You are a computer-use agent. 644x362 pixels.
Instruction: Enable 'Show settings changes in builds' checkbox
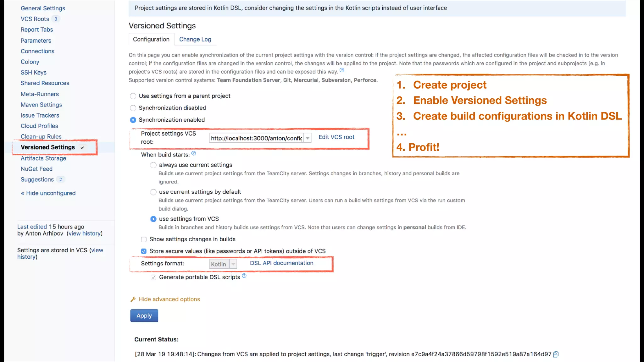point(144,239)
